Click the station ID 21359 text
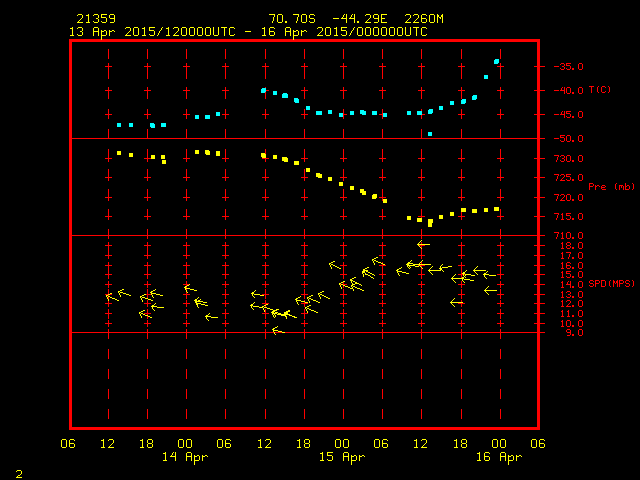This screenshot has width=640, height=480. pyautogui.click(x=96, y=19)
